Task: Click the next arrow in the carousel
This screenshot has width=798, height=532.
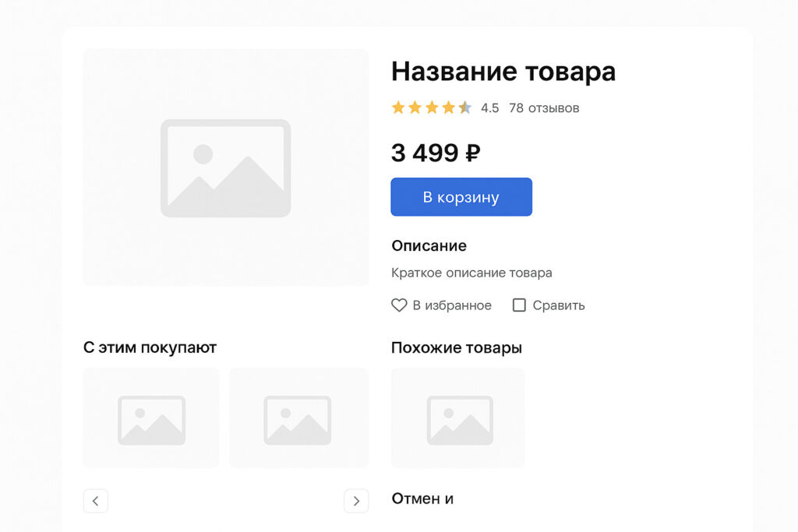Action: [x=356, y=501]
